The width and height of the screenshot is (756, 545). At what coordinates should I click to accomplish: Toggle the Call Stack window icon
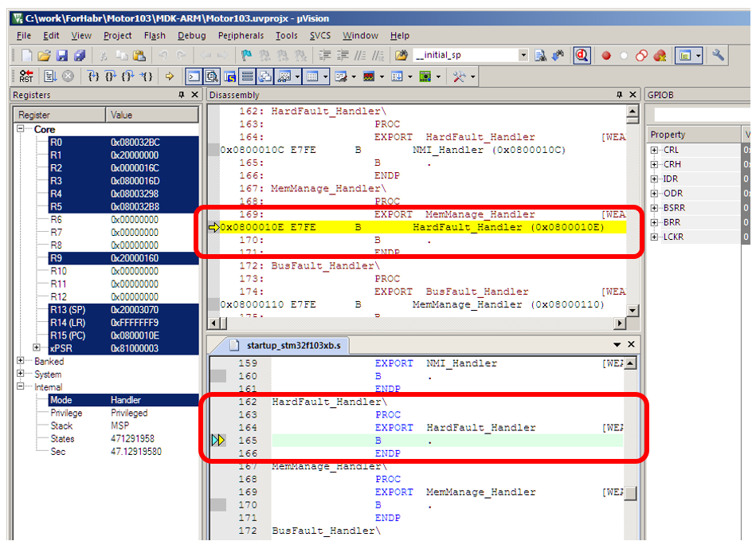tap(264, 76)
